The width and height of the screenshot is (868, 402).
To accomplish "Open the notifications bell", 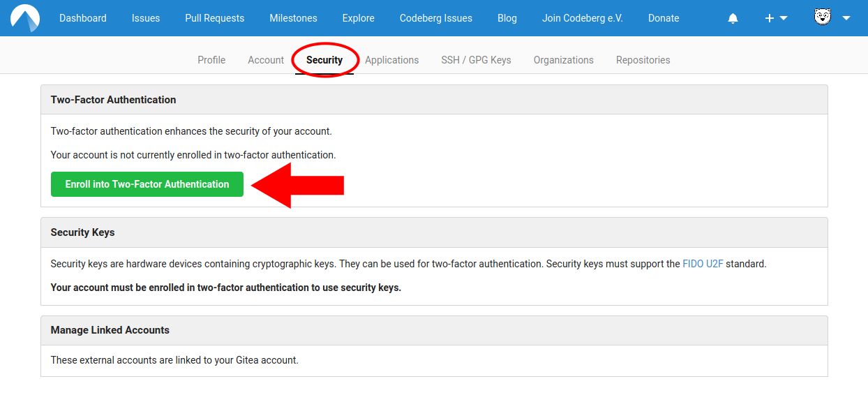I will [732, 17].
